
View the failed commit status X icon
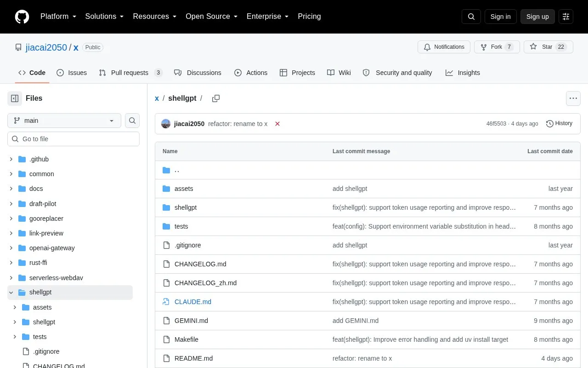point(277,124)
